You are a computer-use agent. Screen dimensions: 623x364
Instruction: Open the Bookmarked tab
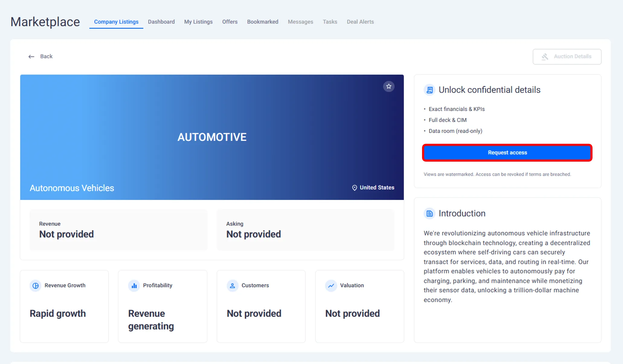pos(262,22)
